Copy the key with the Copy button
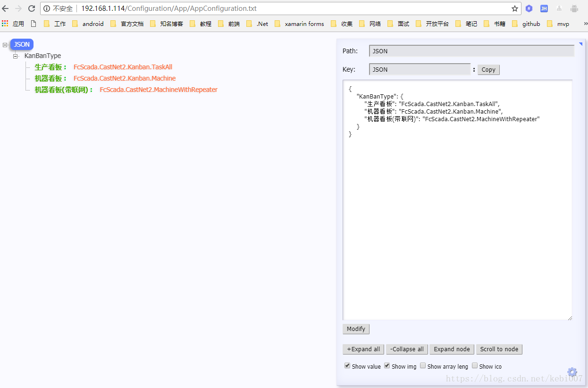Screen dimensions: 588x388 [x=488, y=70]
